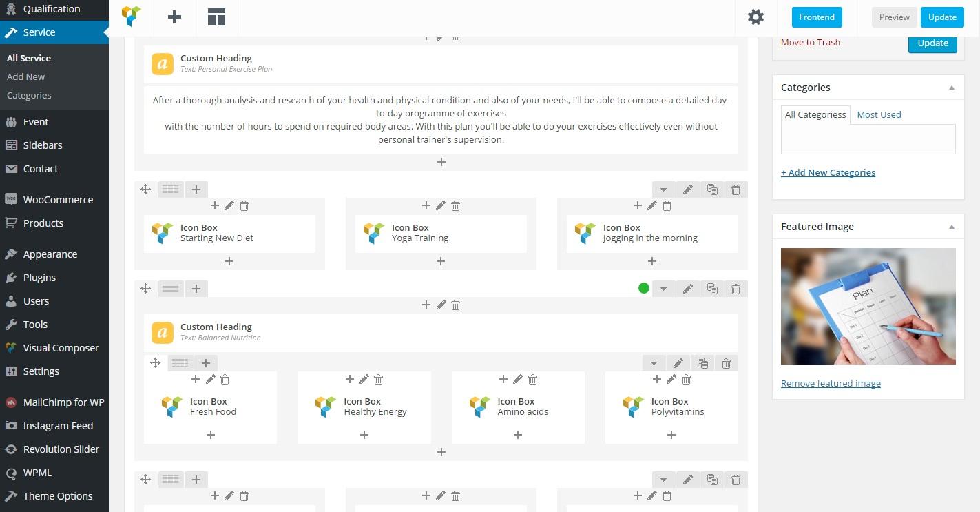The image size is (980, 512).
Task: Click the Add Element plus icon in top toolbar
Action: pyautogui.click(x=175, y=17)
